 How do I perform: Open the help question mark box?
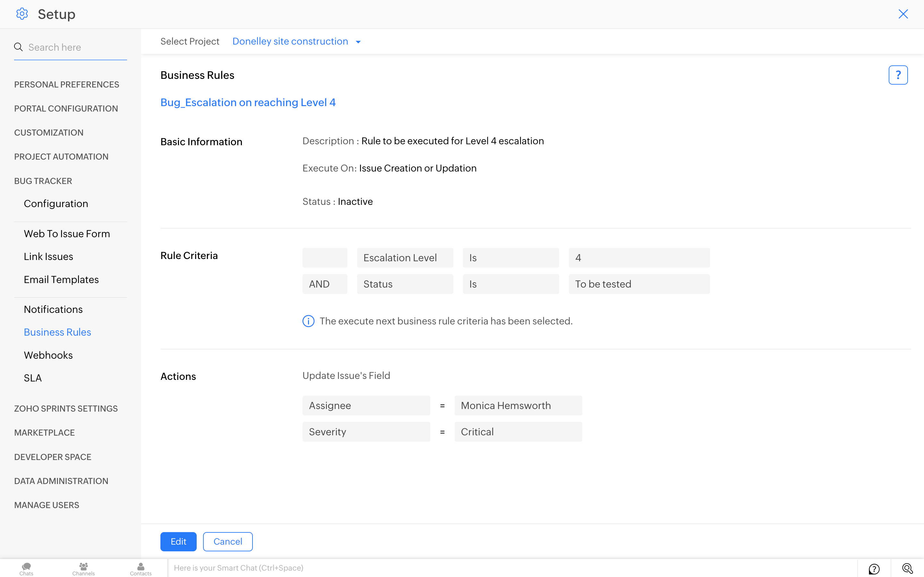[898, 75]
